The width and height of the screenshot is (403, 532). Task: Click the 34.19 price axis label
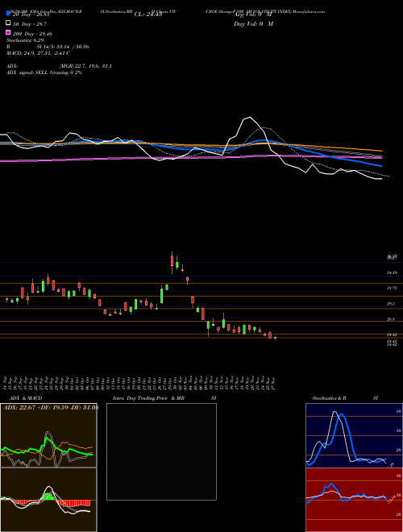point(392,272)
